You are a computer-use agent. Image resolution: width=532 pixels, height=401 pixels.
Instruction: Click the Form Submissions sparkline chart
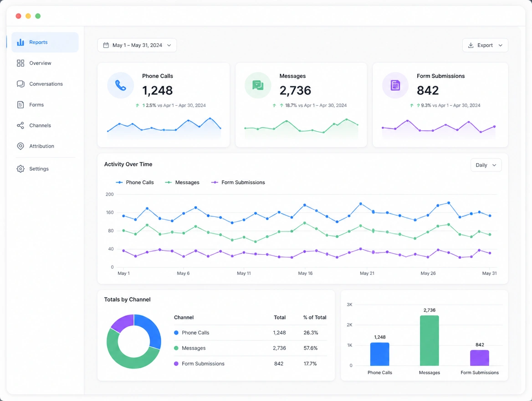tap(439, 129)
